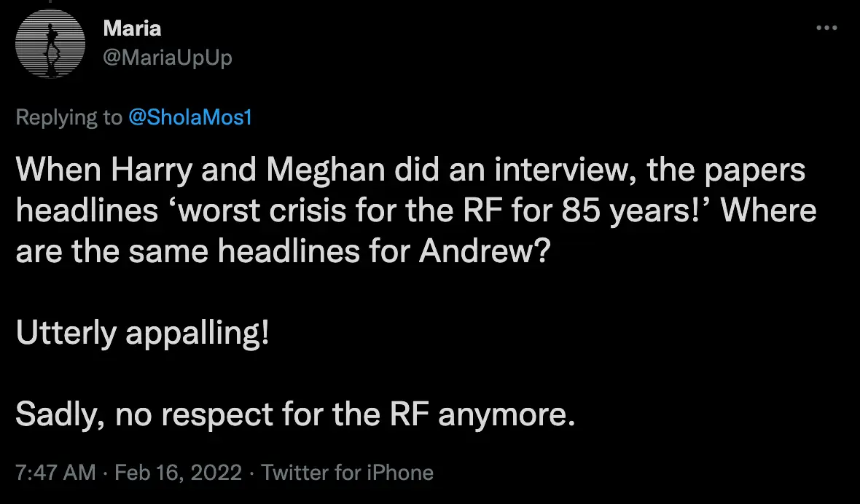Select the display name Maria
Viewport: 860px width, 504px height.
pyautogui.click(x=131, y=28)
